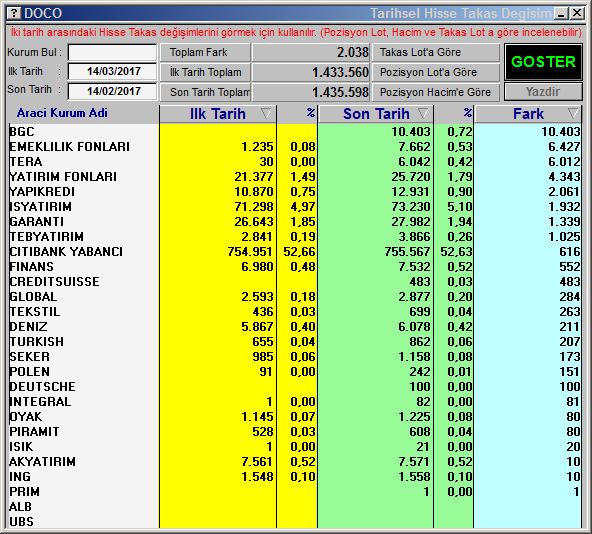Select the INTEGRAL row
The image size is (592, 534).
click(x=294, y=401)
